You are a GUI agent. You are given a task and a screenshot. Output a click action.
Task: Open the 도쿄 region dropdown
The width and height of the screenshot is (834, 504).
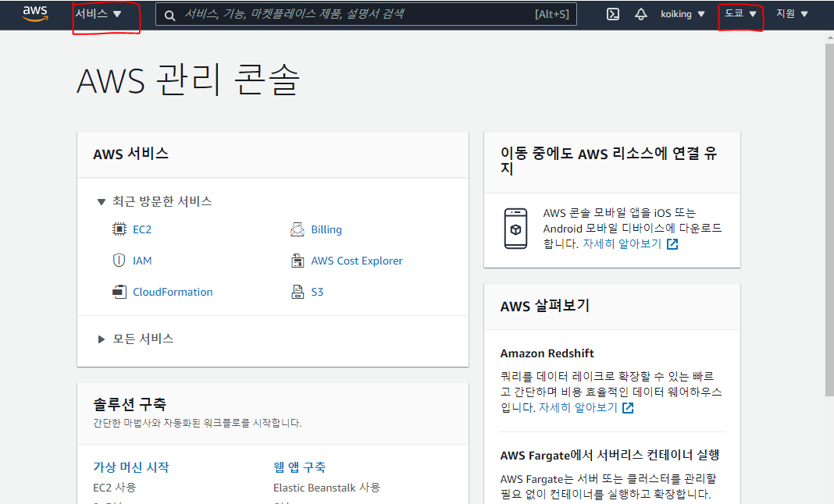(x=740, y=14)
